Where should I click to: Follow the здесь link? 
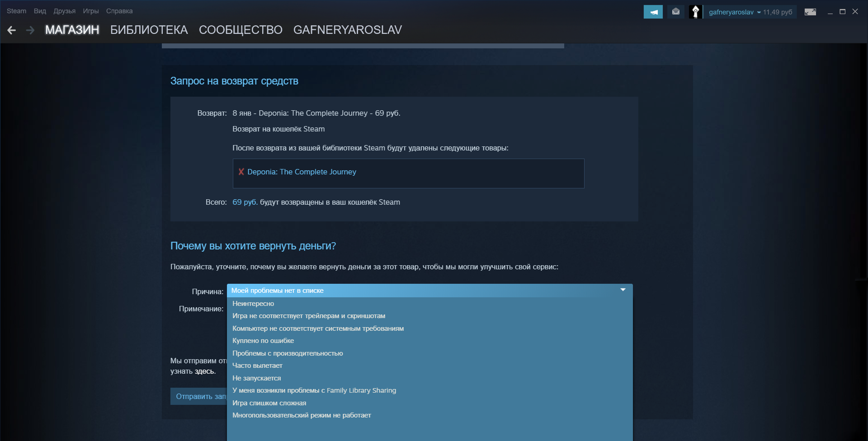205,371
